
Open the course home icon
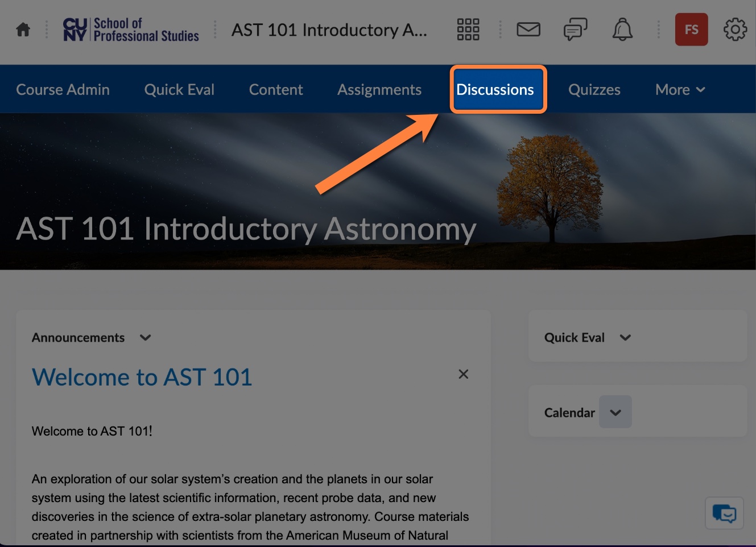(x=23, y=29)
